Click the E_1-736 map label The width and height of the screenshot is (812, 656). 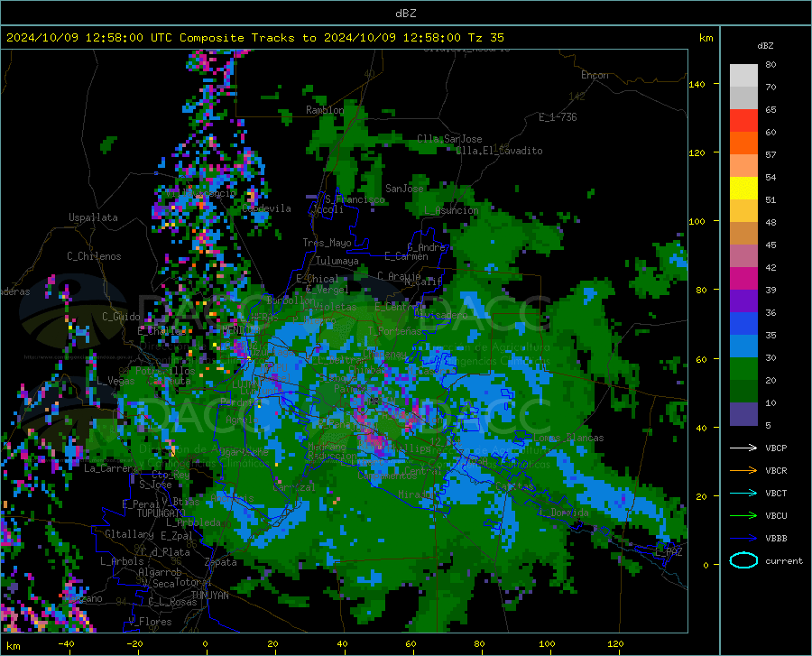tap(558, 117)
